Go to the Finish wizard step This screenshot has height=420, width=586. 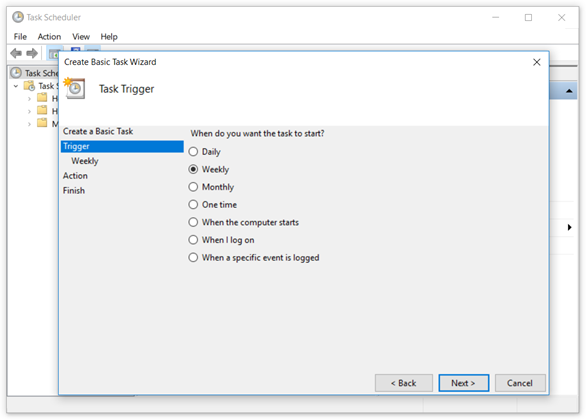[74, 191]
